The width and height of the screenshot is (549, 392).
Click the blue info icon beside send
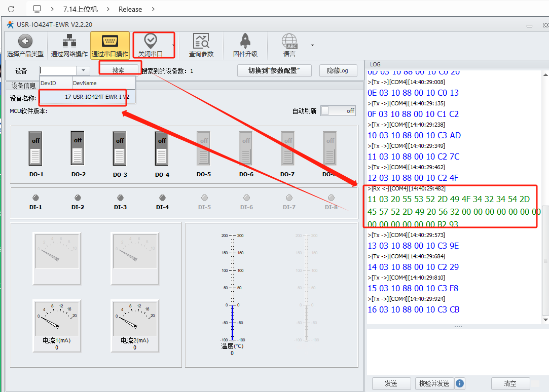[x=460, y=383]
